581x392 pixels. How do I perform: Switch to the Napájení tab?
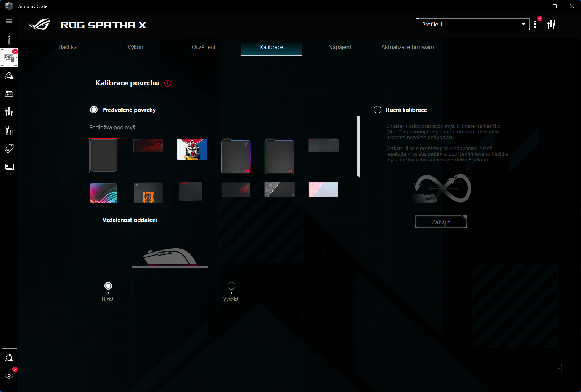(340, 47)
